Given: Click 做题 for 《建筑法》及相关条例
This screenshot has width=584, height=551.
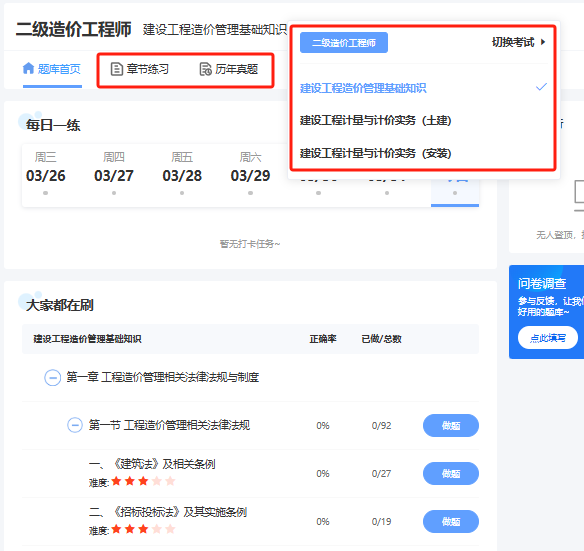Looking at the screenshot, I should tap(451, 474).
